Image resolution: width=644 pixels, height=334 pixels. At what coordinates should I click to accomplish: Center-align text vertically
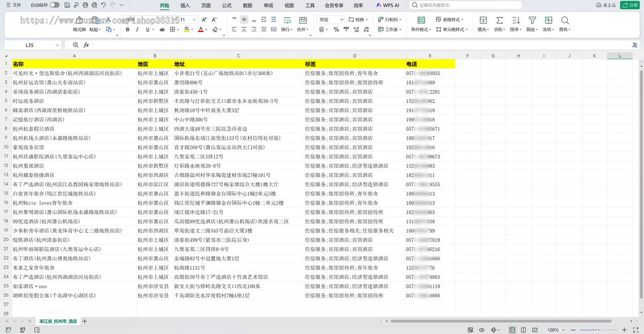click(244, 19)
